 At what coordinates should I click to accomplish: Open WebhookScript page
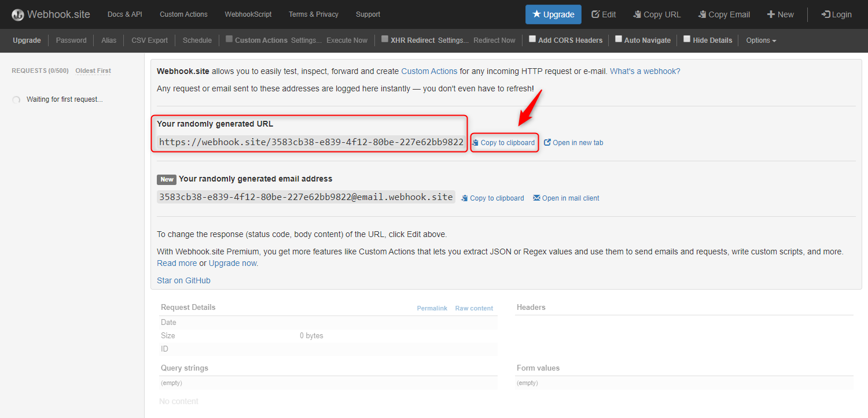click(x=248, y=14)
